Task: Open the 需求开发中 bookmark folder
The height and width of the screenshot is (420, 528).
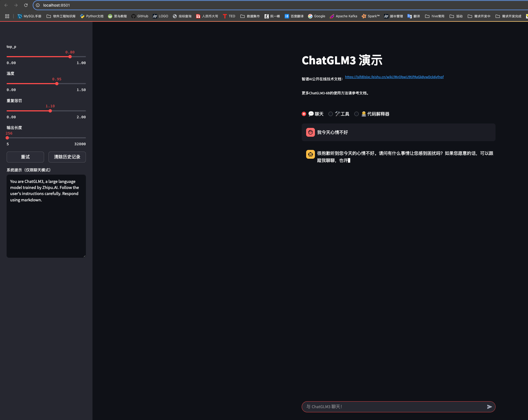Action: [479, 16]
